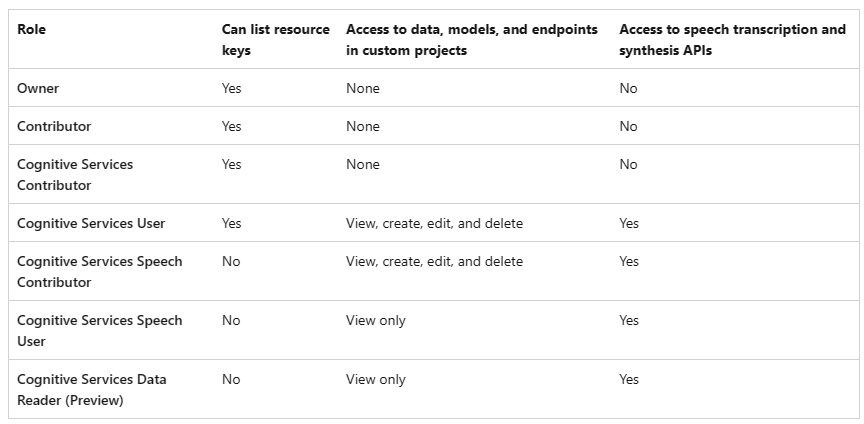The width and height of the screenshot is (864, 424).
Task: Click the 'Can list resource keys' header
Action: click(275, 39)
